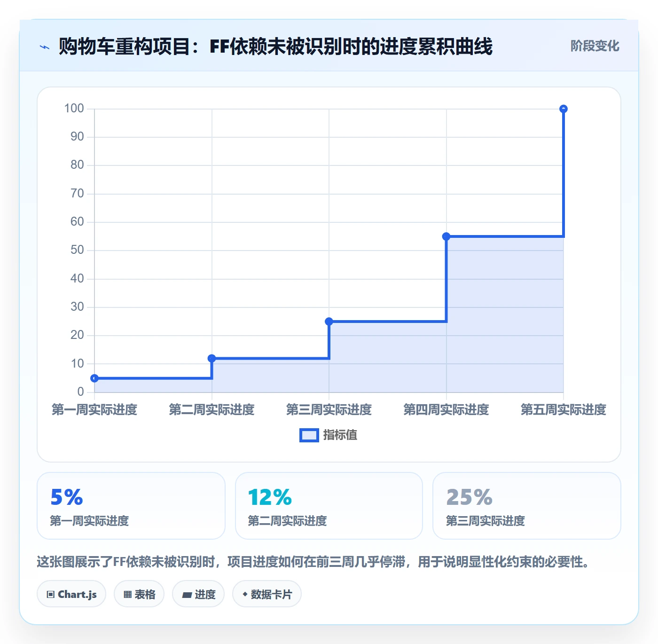Click the data point at value 12

tap(212, 359)
